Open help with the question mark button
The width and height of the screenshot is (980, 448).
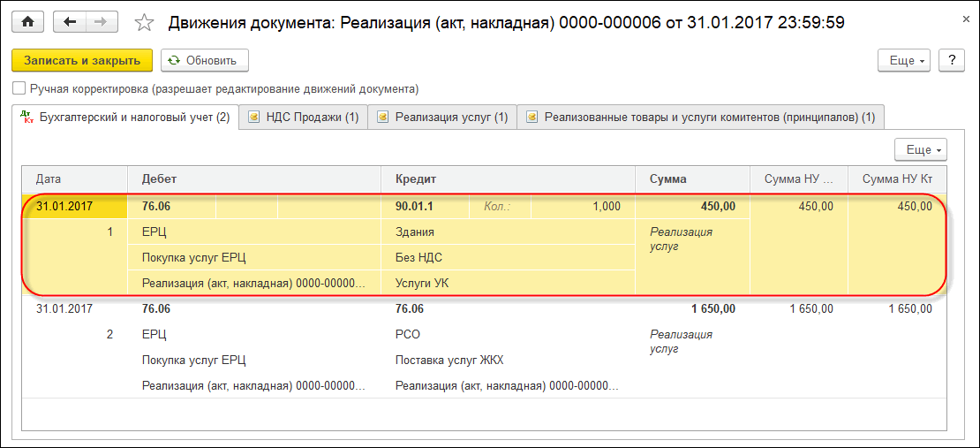[x=951, y=60]
